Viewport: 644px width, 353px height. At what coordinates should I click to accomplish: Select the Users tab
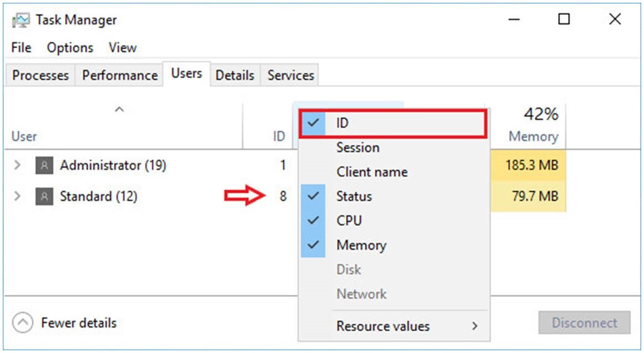click(187, 73)
